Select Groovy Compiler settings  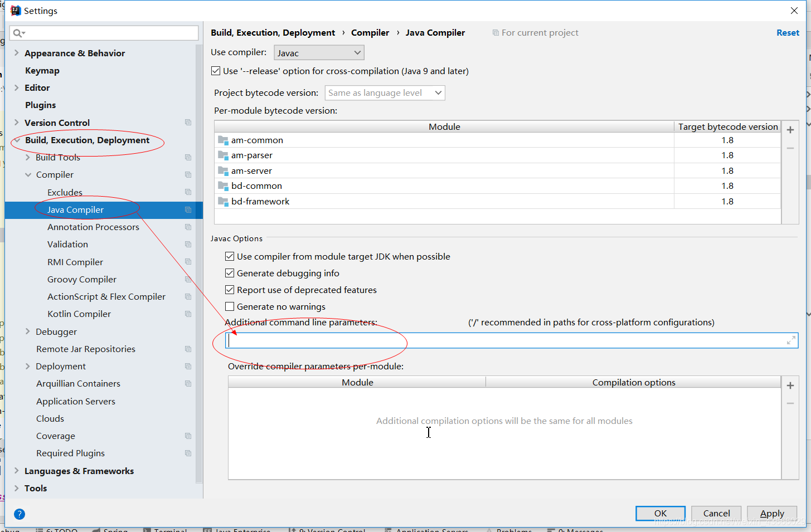[82, 280]
